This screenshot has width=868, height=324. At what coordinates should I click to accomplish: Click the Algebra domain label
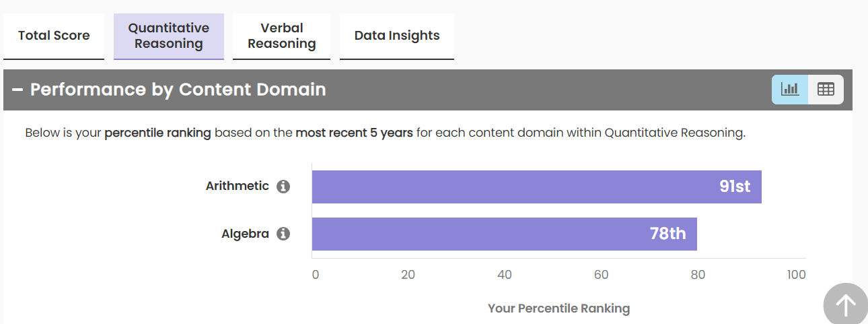coord(245,234)
